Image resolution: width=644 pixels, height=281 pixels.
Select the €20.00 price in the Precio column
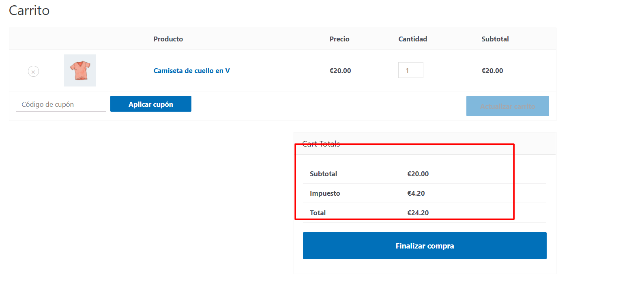click(x=340, y=71)
